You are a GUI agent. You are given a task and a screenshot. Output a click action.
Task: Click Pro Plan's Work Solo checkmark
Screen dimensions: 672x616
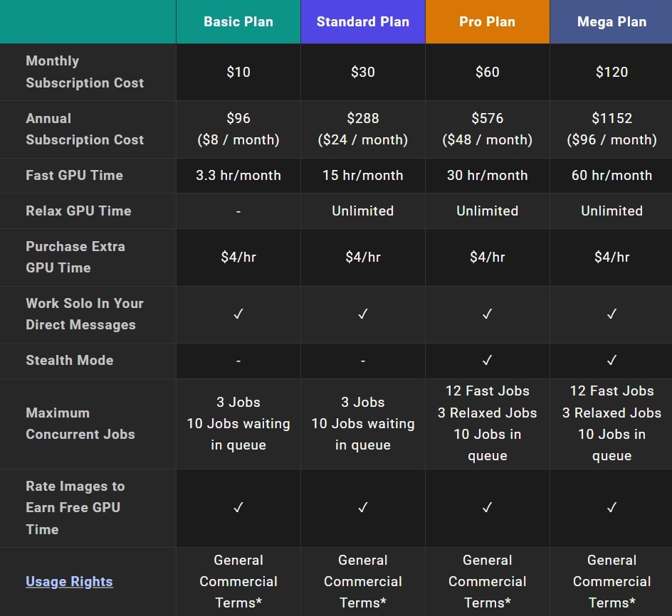(x=487, y=314)
